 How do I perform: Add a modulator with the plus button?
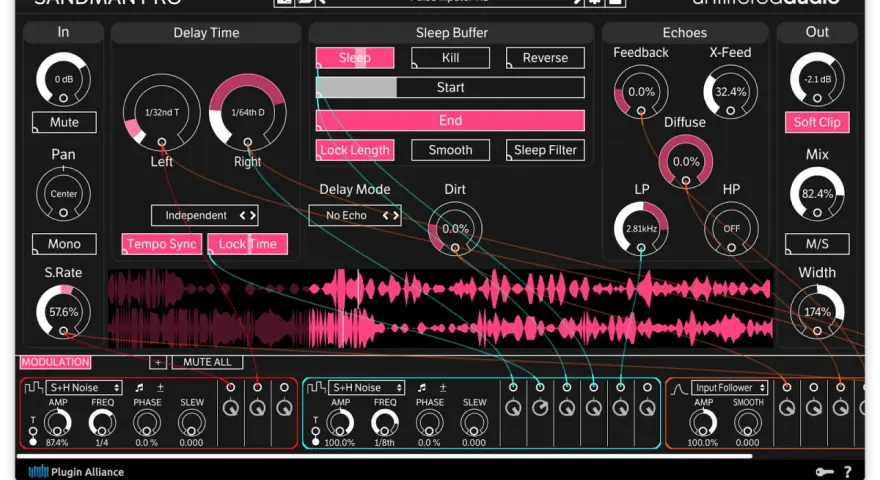pyautogui.click(x=158, y=362)
